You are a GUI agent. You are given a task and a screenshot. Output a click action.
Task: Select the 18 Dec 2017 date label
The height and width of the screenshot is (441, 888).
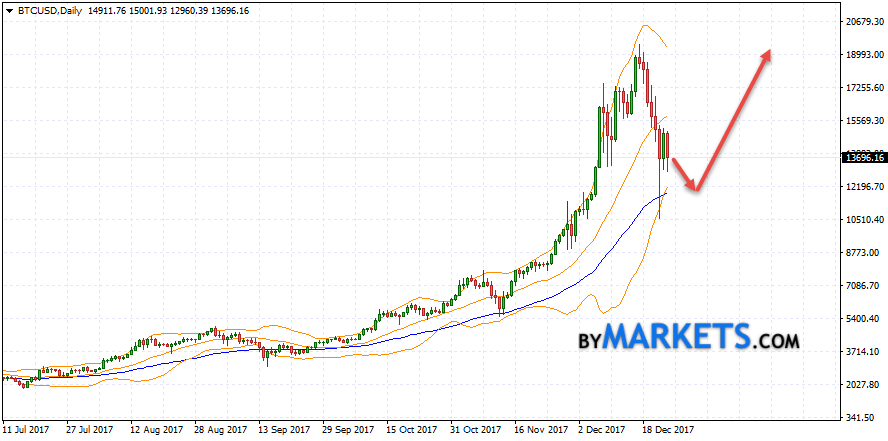pos(668,428)
